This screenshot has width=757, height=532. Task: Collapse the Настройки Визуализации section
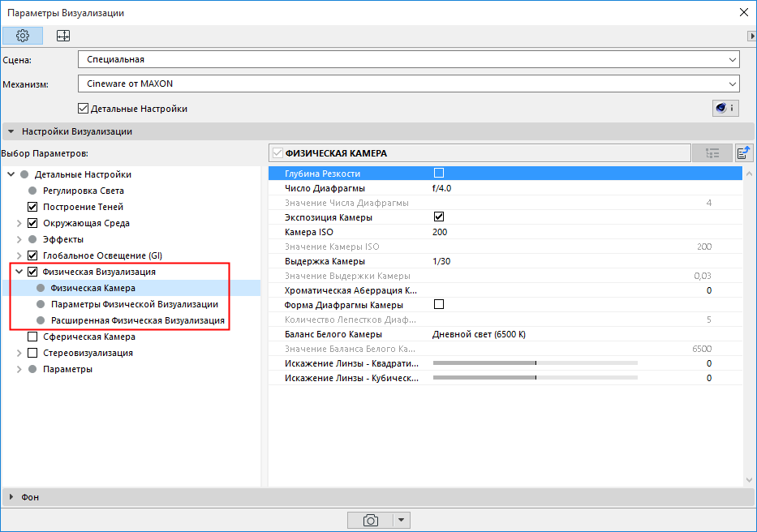tap(11, 131)
